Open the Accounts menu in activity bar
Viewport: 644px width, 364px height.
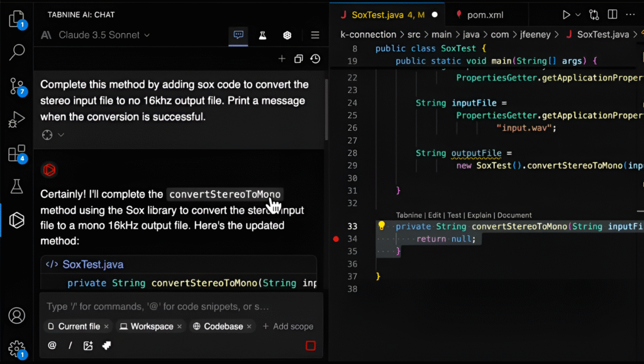coord(16,316)
